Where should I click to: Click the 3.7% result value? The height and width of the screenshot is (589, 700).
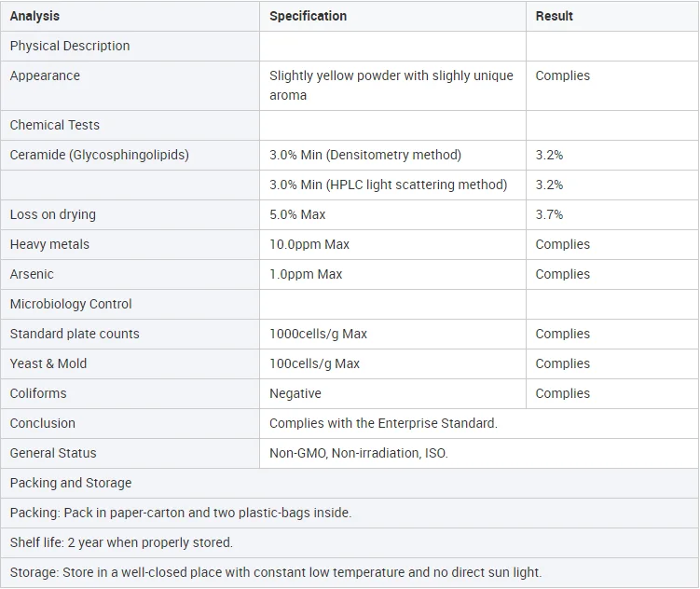[549, 214]
